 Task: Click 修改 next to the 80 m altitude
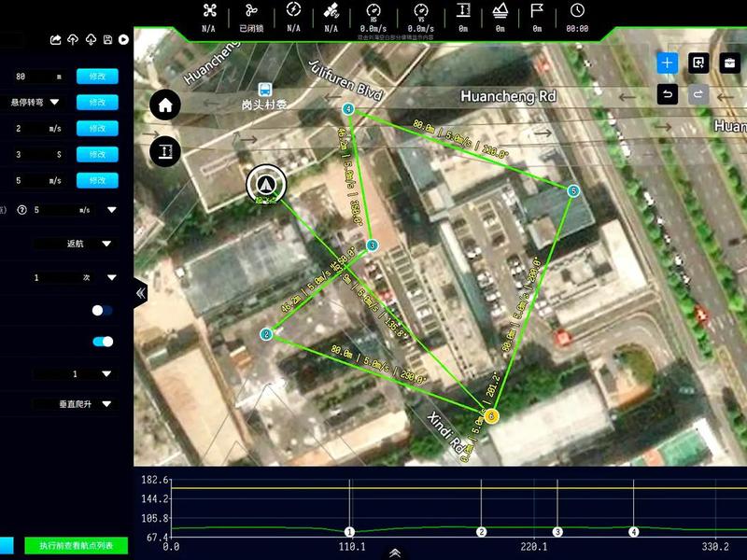pos(97,77)
